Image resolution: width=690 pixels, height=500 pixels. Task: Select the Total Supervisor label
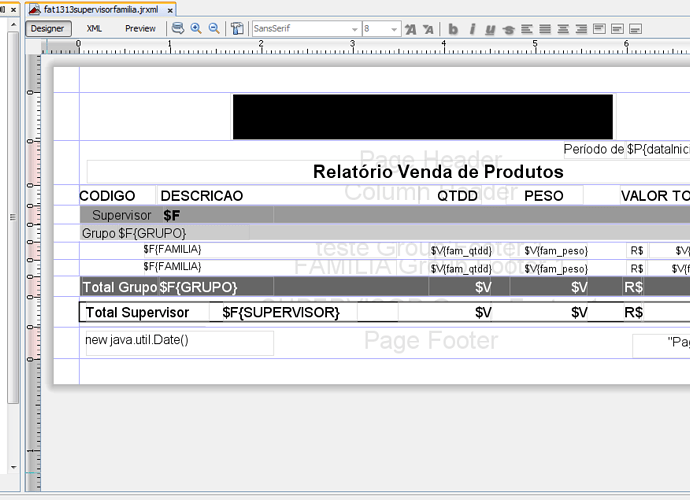click(137, 312)
